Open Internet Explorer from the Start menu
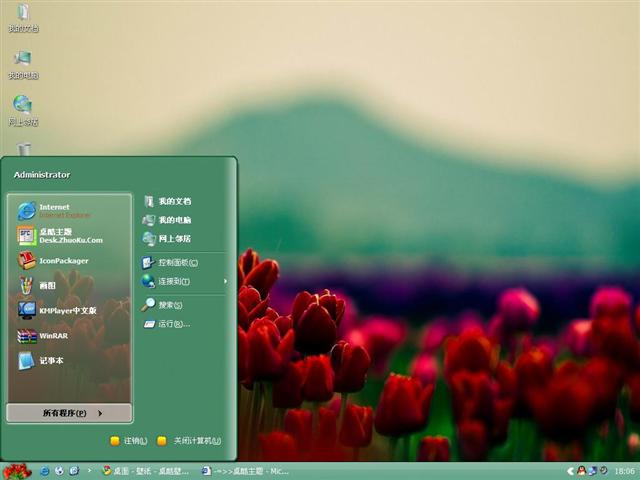Image resolution: width=640 pixels, height=480 pixels. coord(69,211)
